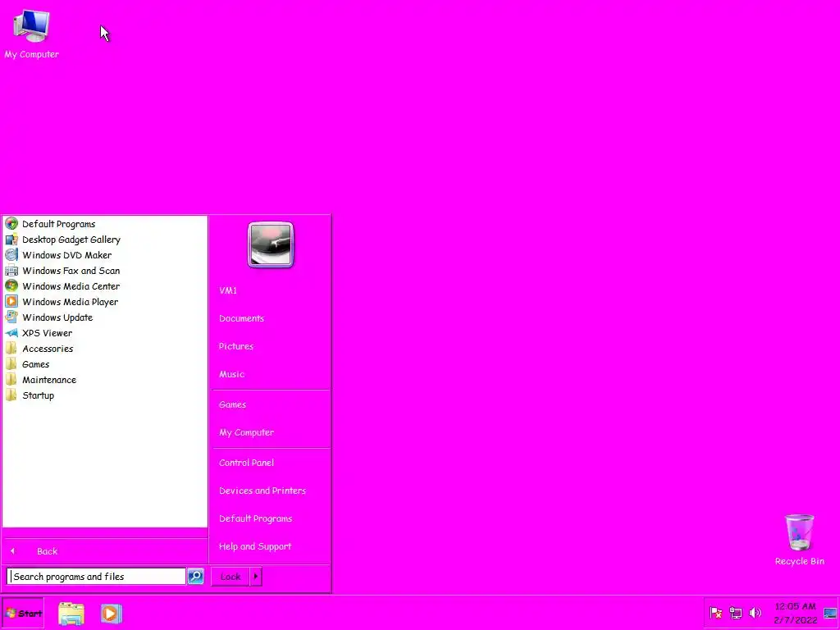Click the Windows DVD Maker text
This screenshot has width=840, height=630.
click(x=67, y=256)
